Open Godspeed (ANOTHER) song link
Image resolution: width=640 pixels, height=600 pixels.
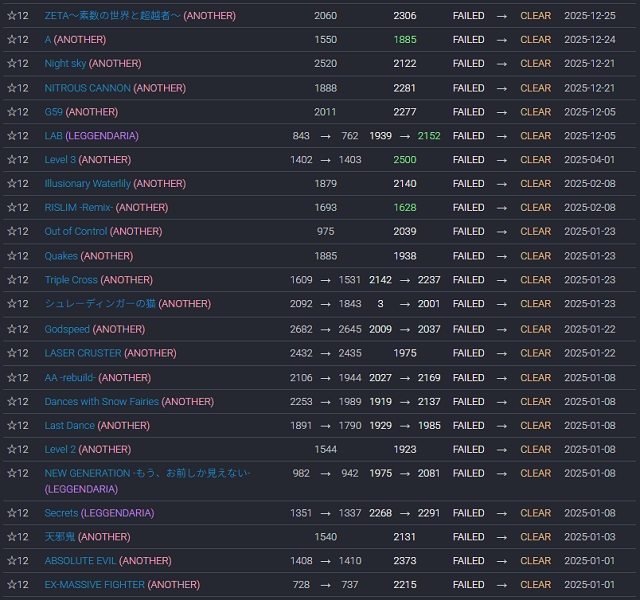tap(67, 329)
